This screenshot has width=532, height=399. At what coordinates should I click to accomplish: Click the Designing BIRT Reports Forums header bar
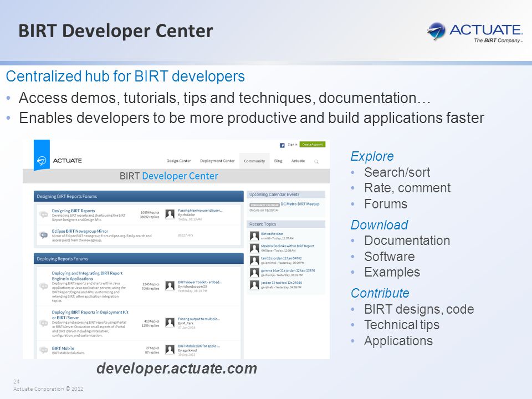tap(139, 196)
